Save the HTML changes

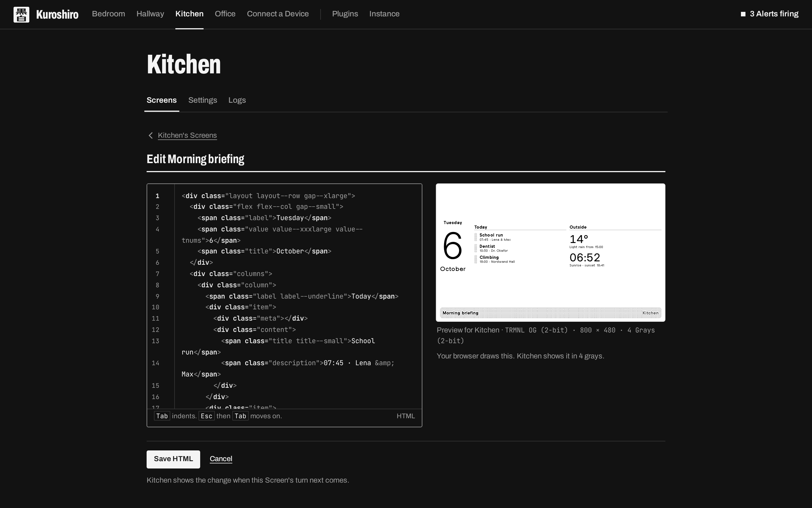[173, 459]
